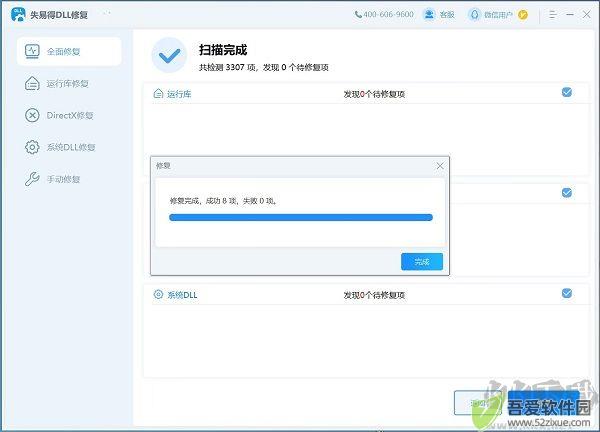Image resolution: width=600 pixels, height=432 pixels.
Task: Click the 手动修复 wrench icon
Action: pos(32,179)
